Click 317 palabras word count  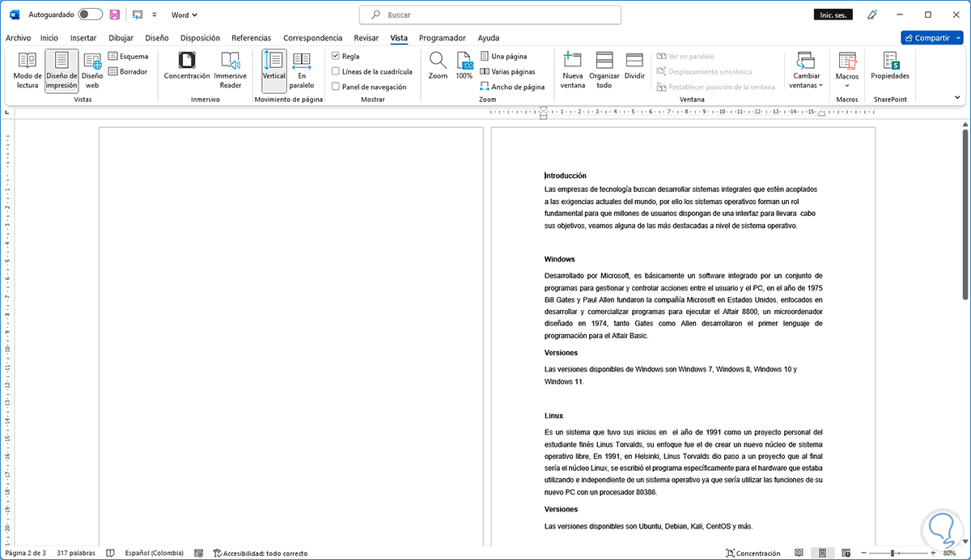coord(76,554)
